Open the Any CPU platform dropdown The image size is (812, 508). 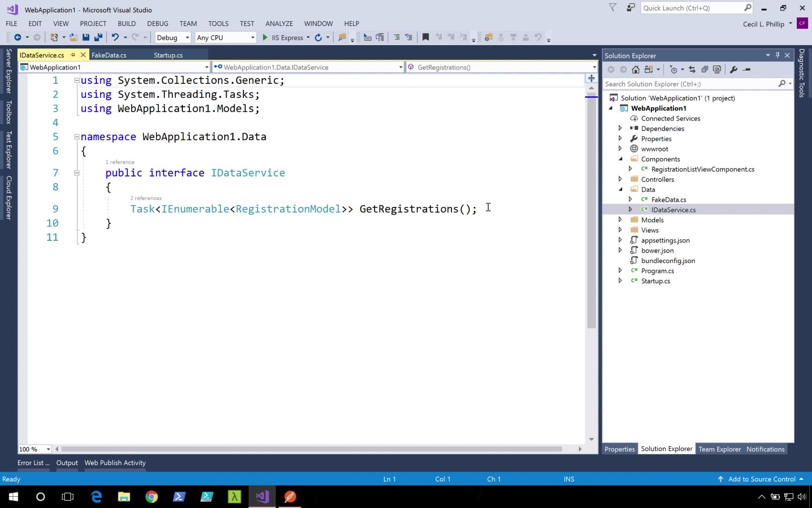tap(226, 38)
